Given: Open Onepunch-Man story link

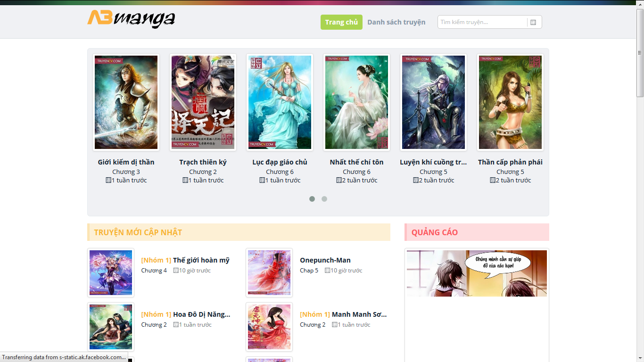Looking at the screenshot, I should pos(325,260).
